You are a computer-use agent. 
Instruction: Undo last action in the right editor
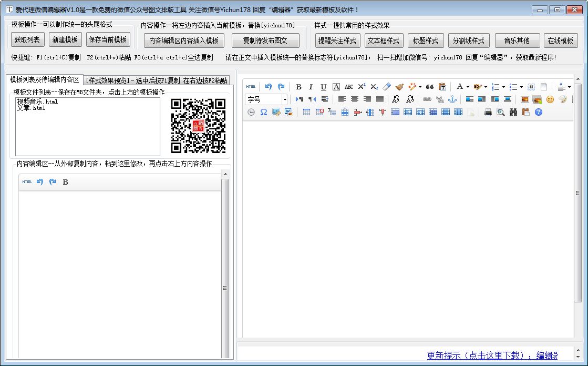pyautogui.click(x=268, y=87)
